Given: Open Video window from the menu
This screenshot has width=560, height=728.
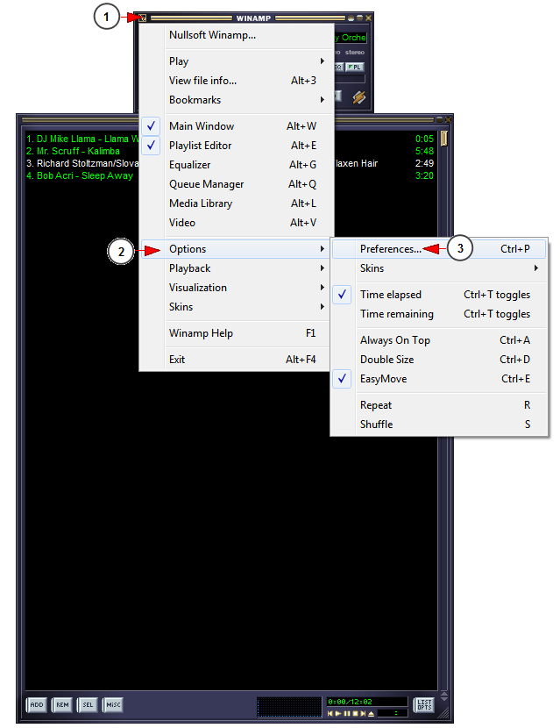Looking at the screenshot, I should [x=236, y=223].
